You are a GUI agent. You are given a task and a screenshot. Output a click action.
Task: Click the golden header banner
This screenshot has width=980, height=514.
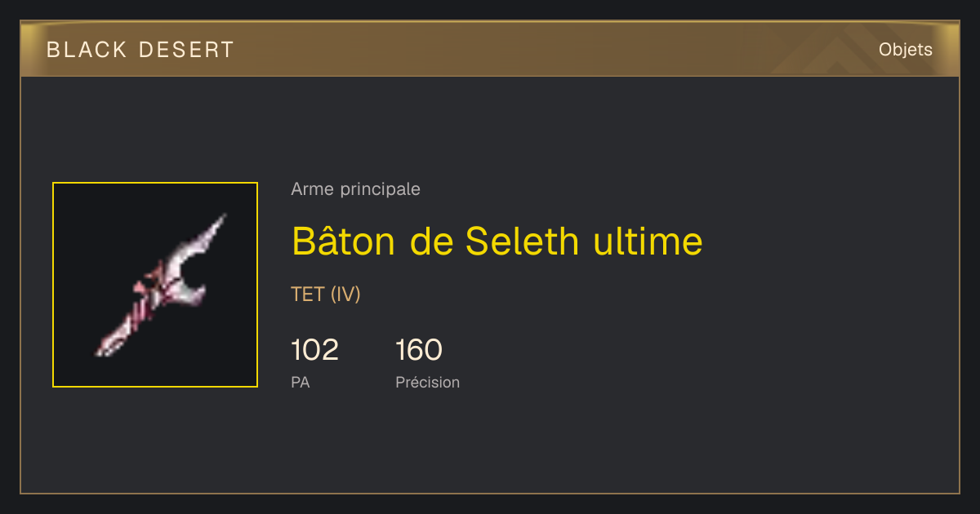[x=490, y=49]
